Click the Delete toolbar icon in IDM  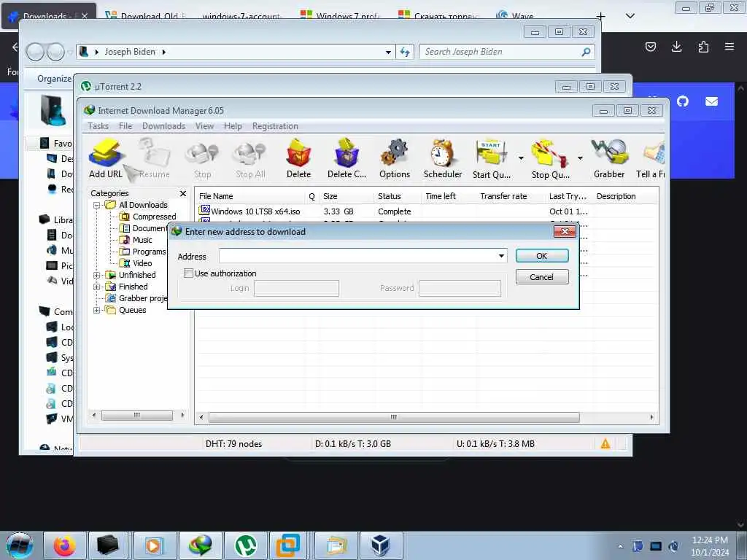coord(298,158)
